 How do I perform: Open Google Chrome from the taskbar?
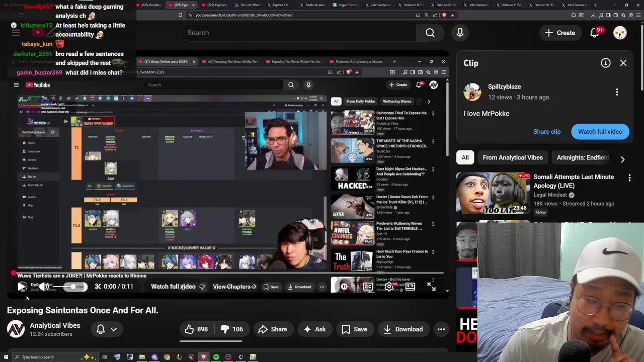(x=167, y=357)
